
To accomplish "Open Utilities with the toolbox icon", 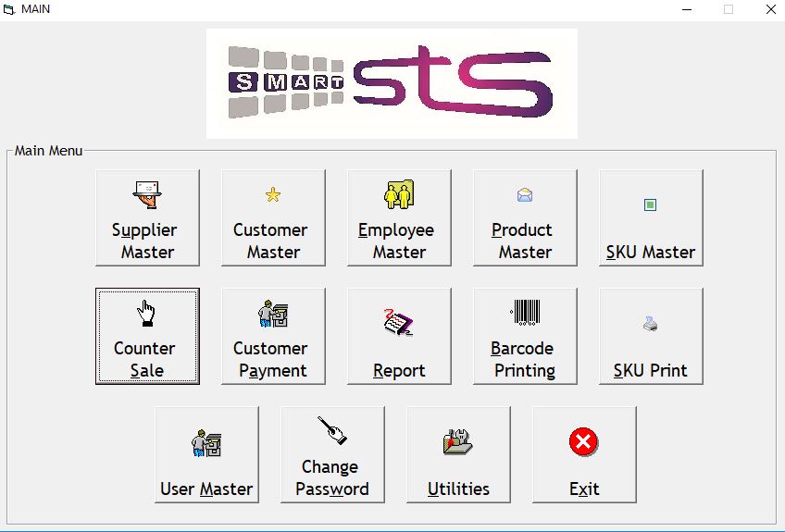I will click(x=458, y=454).
